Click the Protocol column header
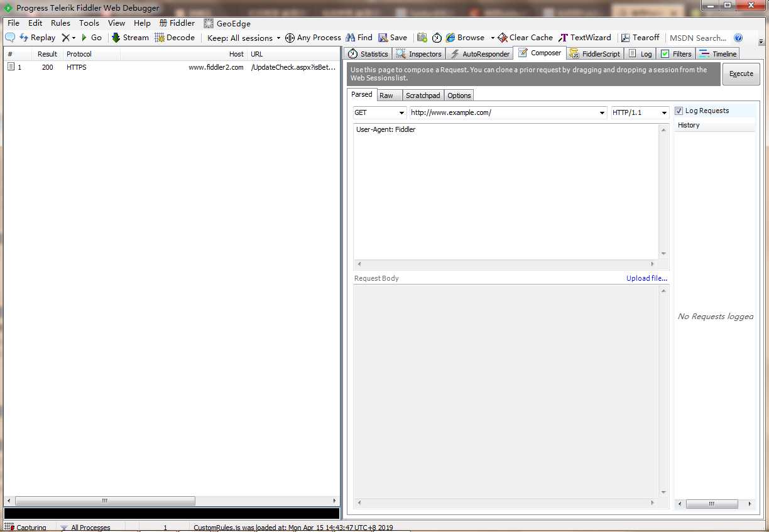The image size is (769, 532). click(x=92, y=54)
